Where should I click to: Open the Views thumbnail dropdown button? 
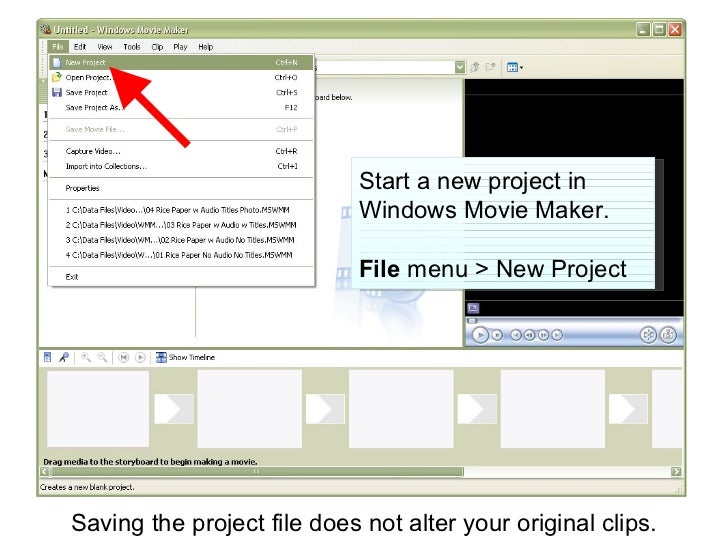click(x=515, y=68)
